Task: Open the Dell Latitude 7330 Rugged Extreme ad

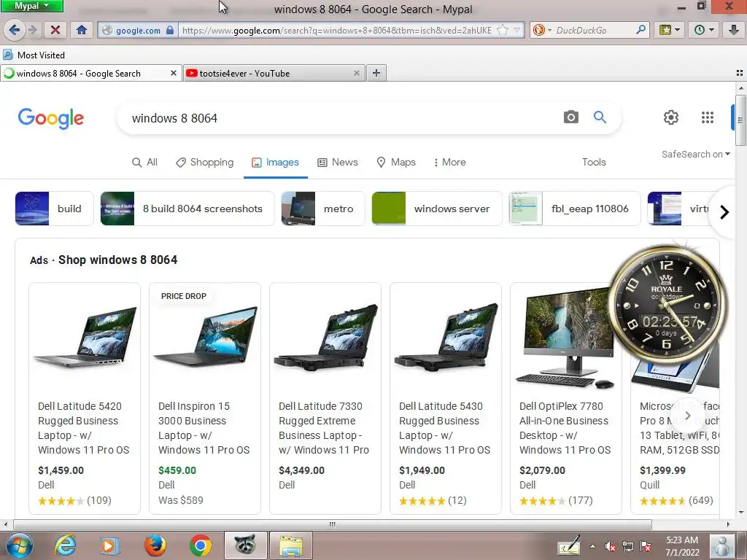Action: click(325, 399)
